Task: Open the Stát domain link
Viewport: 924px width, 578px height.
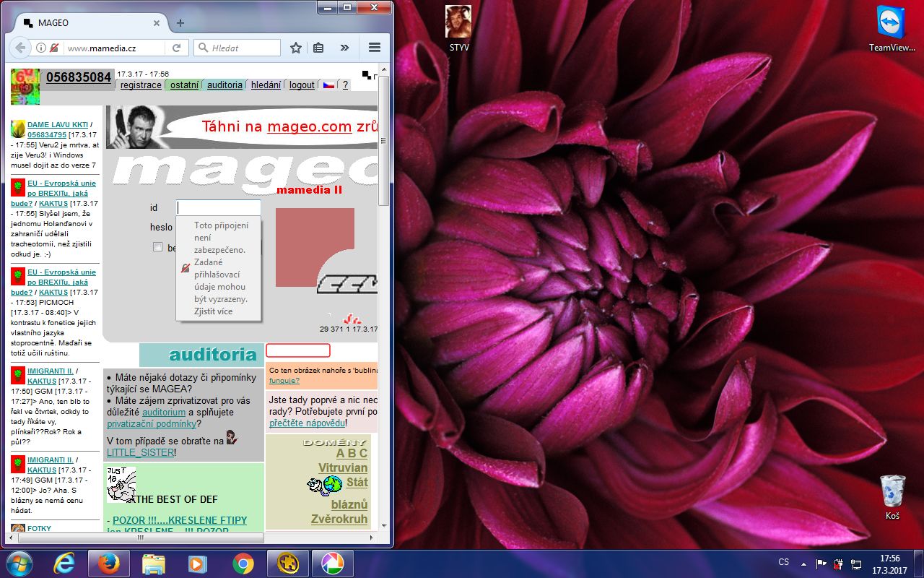Action: pos(357,482)
